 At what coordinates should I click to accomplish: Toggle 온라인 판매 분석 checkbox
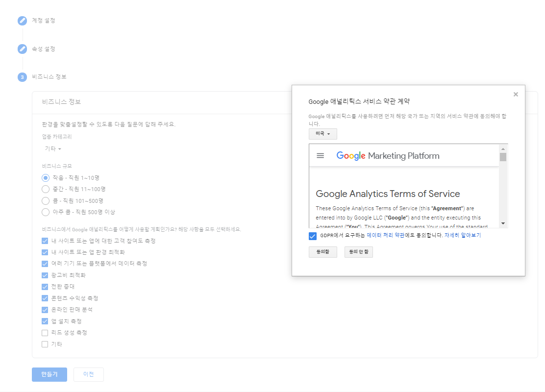[x=45, y=310]
